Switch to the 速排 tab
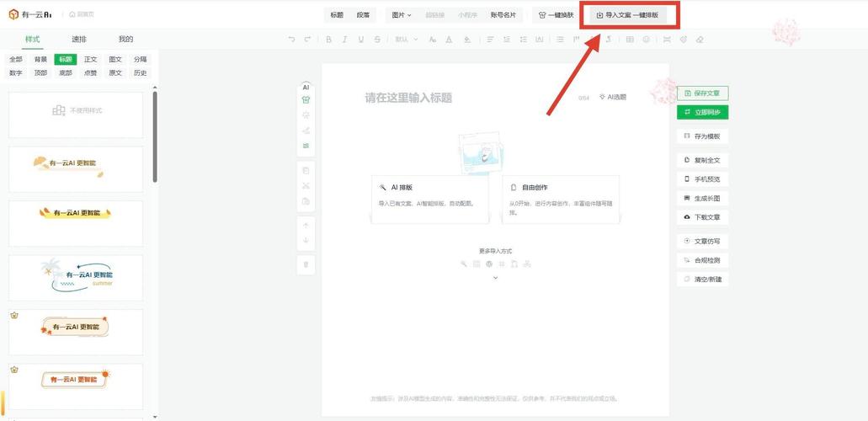The width and height of the screenshot is (868, 421). pos(79,40)
